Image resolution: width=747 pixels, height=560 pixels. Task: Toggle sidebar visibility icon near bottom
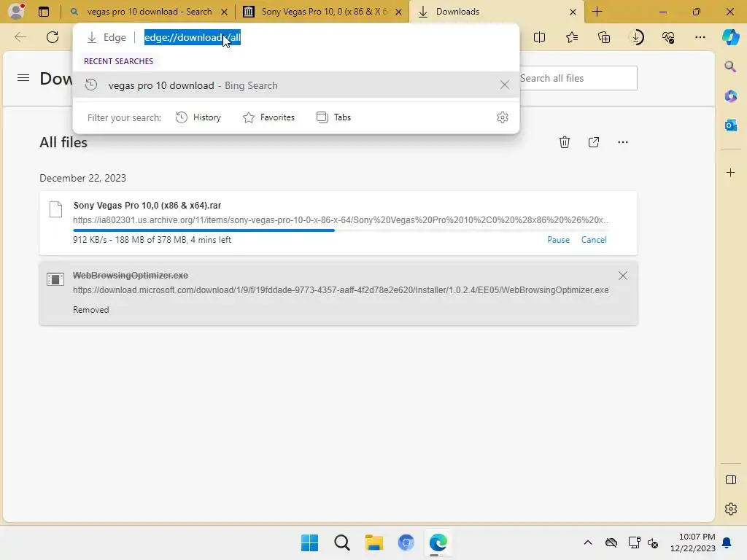[x=730, y=480]
